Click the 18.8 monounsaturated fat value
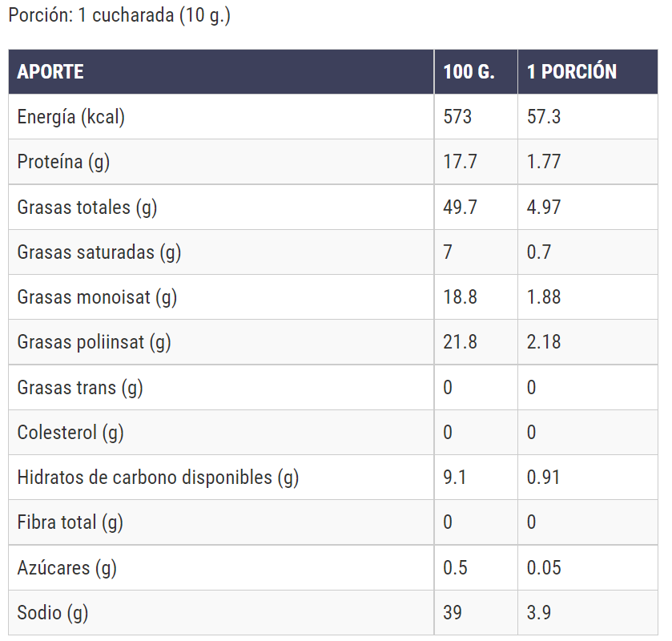672x641 pixels. pos(460,297)
